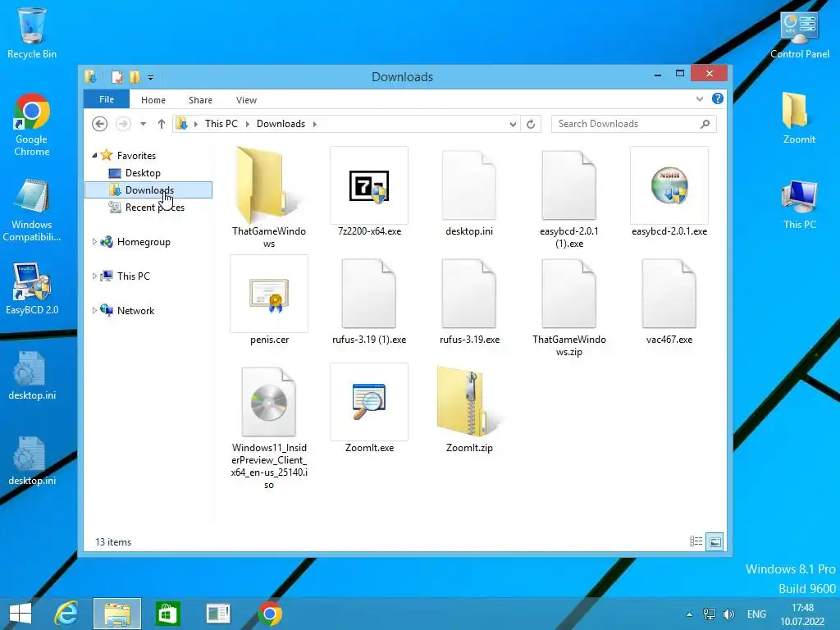Viewport: 840px width, 630px height.
Task: Select the ZoomIt folder on desktop
Action: (x=799, y=118)
